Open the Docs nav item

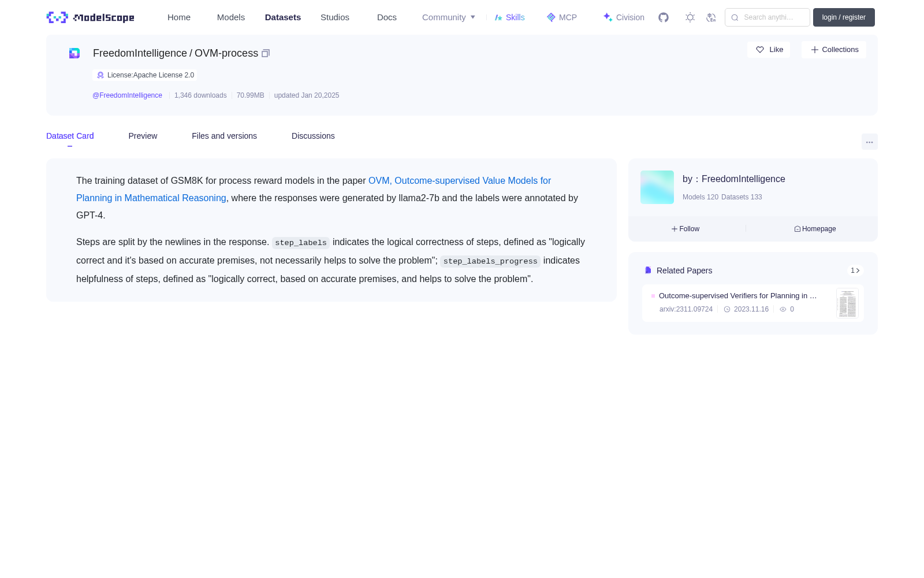(387, 17)
